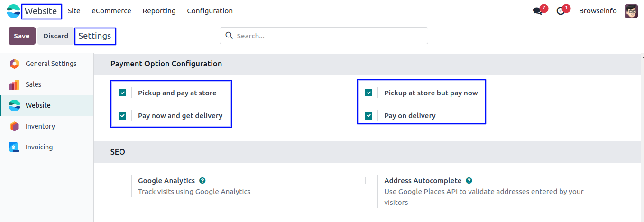Open the eCommerce menu
Image resolution: width=644 pixels, height=222 pixels.
point(111,11)
